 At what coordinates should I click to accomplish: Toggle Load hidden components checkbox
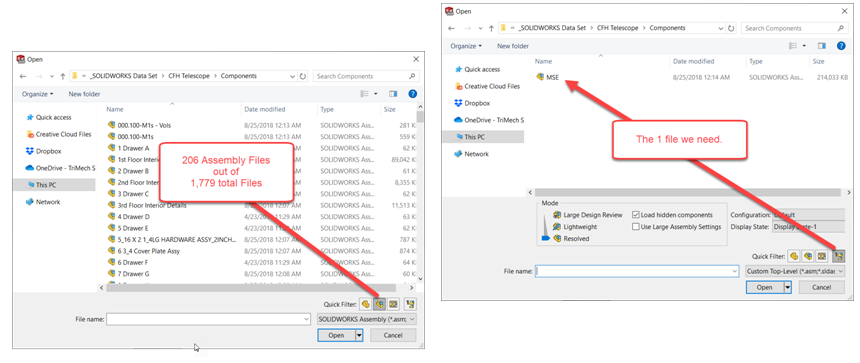click(636, 215)
